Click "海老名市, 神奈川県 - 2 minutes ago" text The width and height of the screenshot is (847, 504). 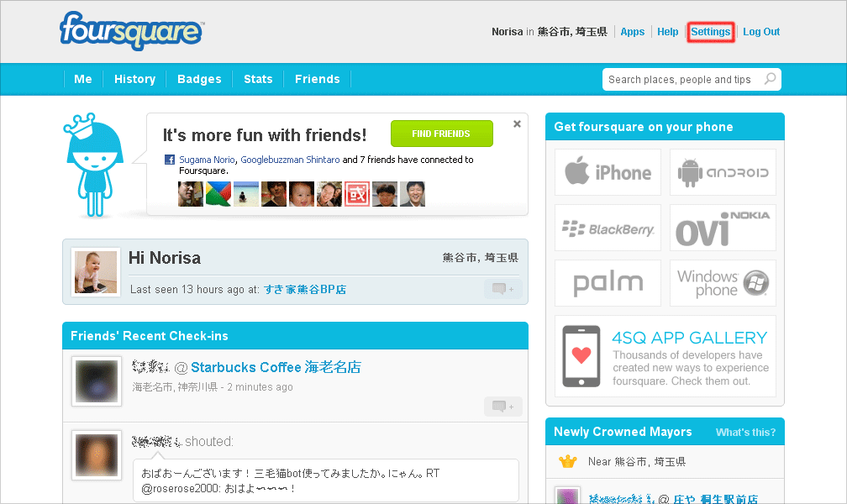[213, 386]
